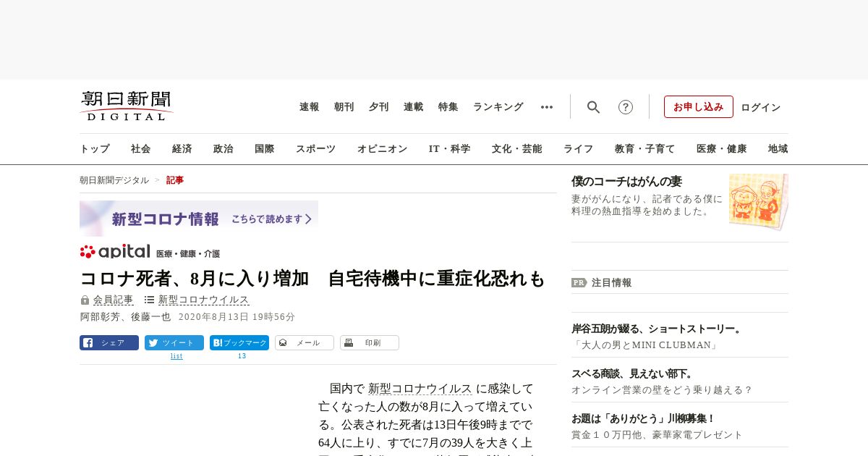
Task: Open ランキング in header menu
Action: 498,107
